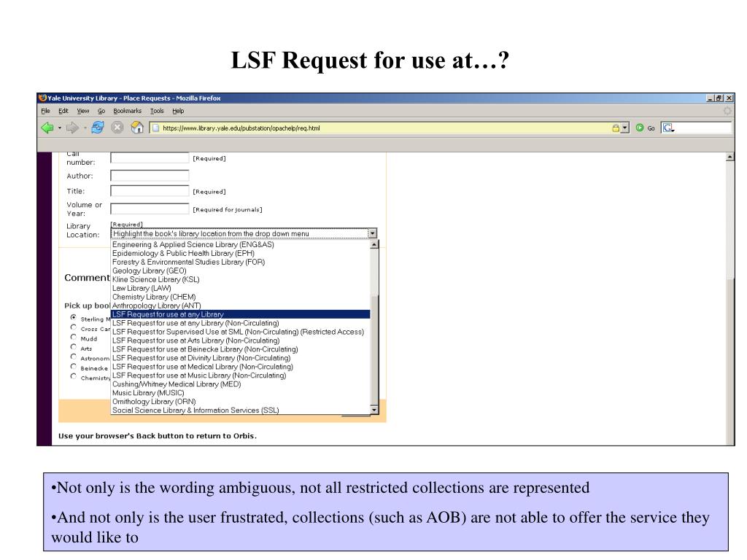The width and height of the screenshot is (747, 560).
Task: Select the Arts pick up radio button
Action: 74,346
